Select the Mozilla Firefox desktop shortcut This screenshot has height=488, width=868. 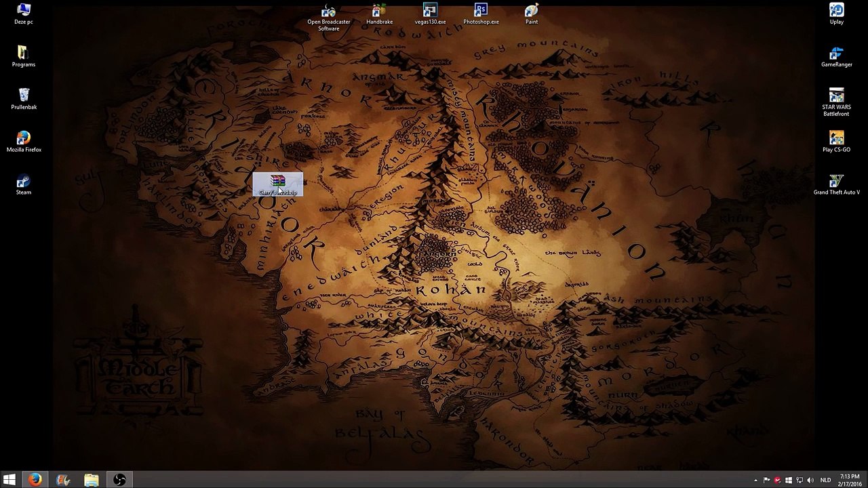click(x=24, y=142)
